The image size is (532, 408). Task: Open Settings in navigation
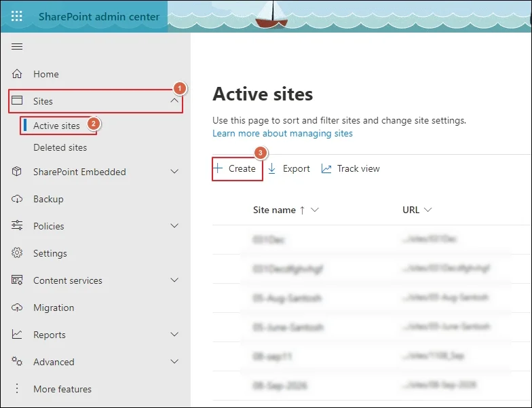[96, 253]
